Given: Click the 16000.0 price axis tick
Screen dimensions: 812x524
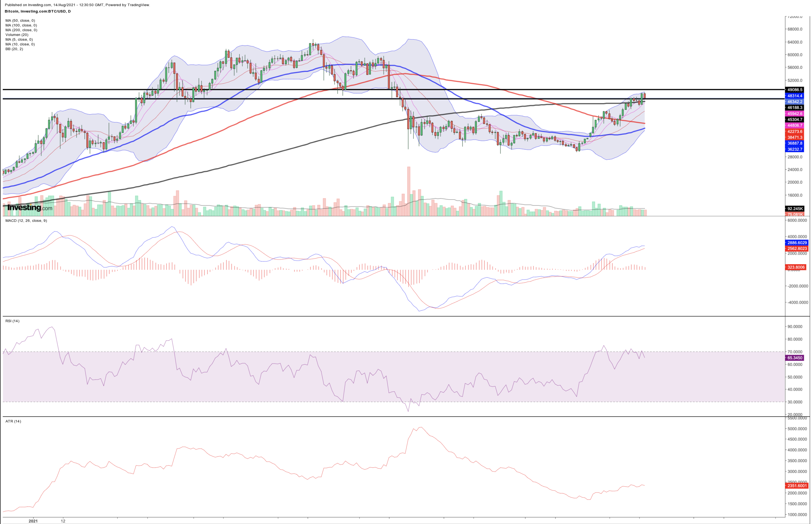Looking at the screenshot, I should (x=795, y=195).
